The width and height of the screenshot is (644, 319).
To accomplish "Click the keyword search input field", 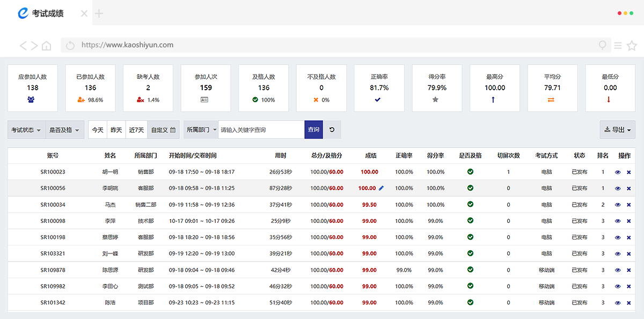I will coord(261,129).
